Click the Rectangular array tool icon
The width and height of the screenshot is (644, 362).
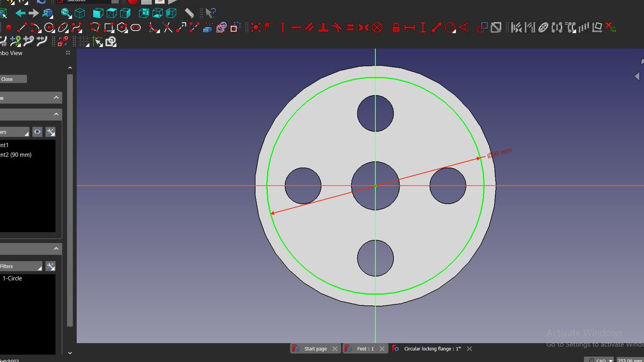(x=583, y=27)
